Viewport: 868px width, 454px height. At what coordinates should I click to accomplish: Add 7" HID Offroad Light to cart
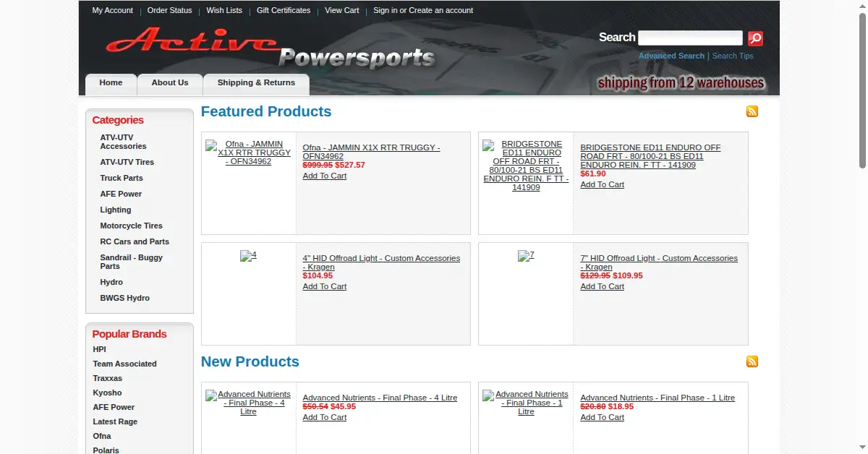pyautogui.click(x=602, y=286)
